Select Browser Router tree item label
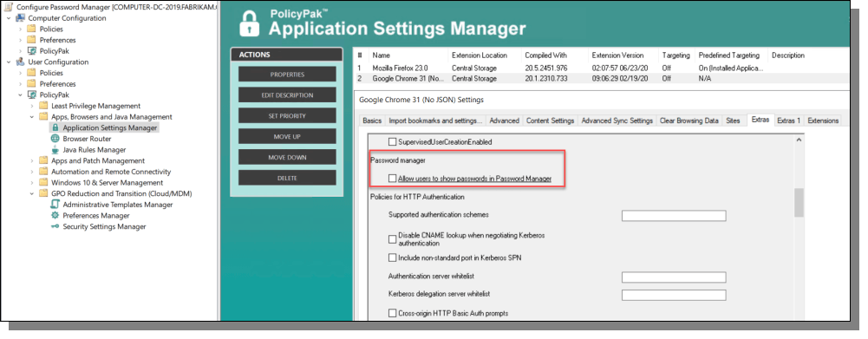 pyautogui.click(x=87, y=139)
